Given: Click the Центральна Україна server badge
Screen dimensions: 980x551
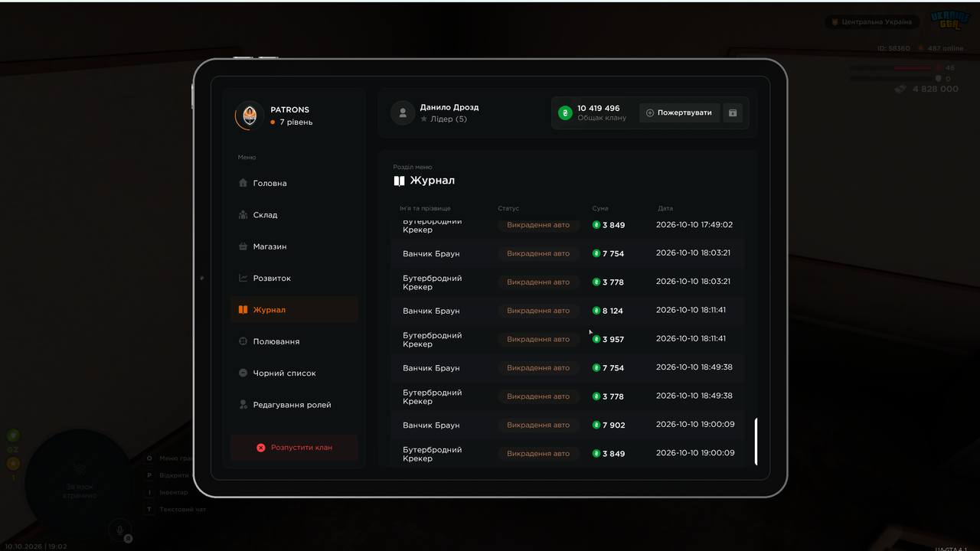Looking at the screenshot, I should tap(871, 22).
